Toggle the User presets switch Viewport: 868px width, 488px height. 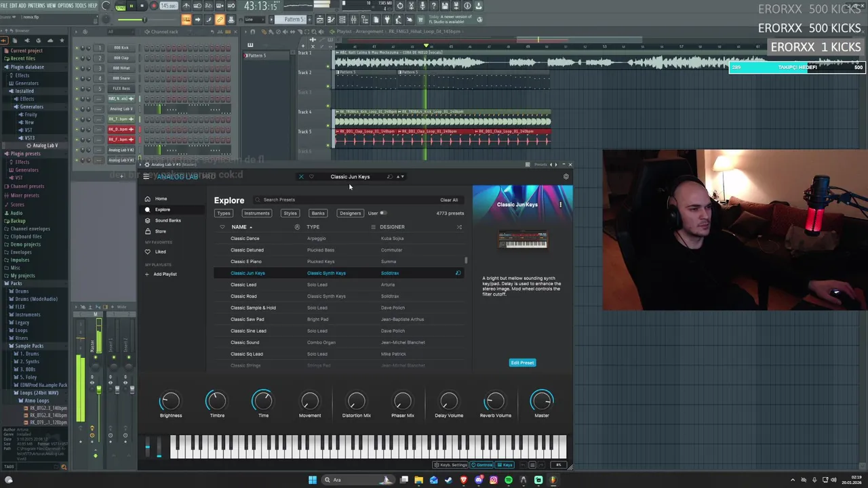pyautogui.click(x=383, y=213)
